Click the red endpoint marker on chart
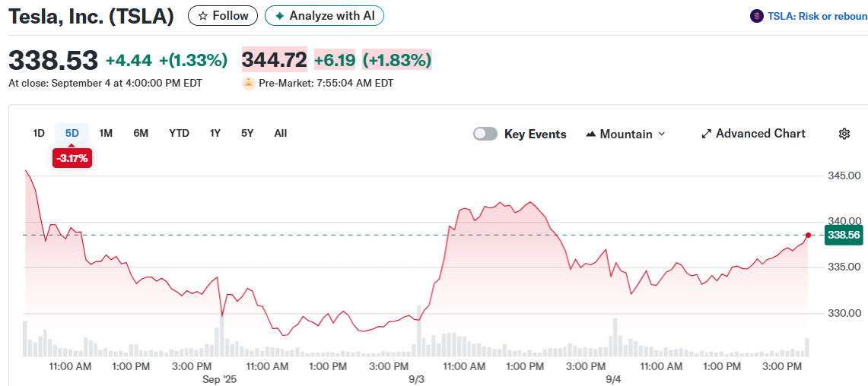 point(808,235)
